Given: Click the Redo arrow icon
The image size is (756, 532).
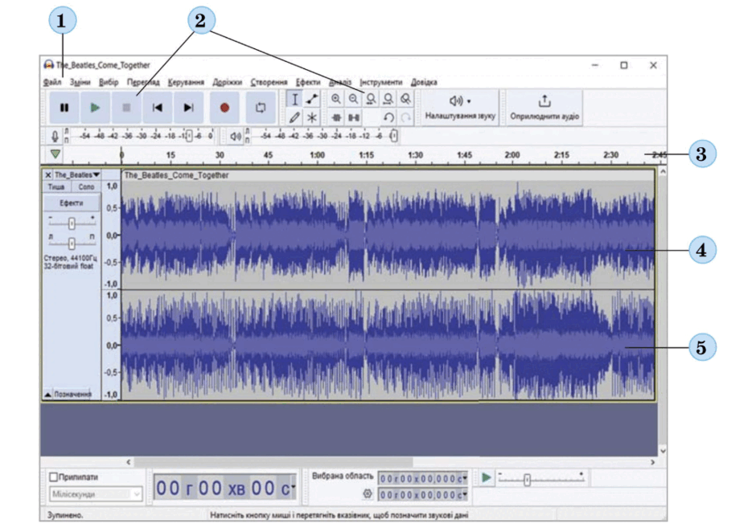Looking at the screenshot, I should tap(405, 117).
